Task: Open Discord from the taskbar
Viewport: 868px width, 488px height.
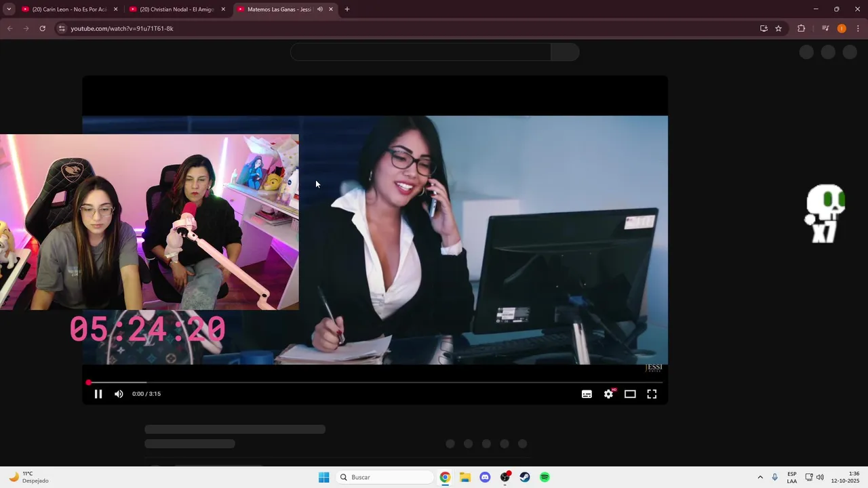Action: pyautogui.click(x=485, y=477)
